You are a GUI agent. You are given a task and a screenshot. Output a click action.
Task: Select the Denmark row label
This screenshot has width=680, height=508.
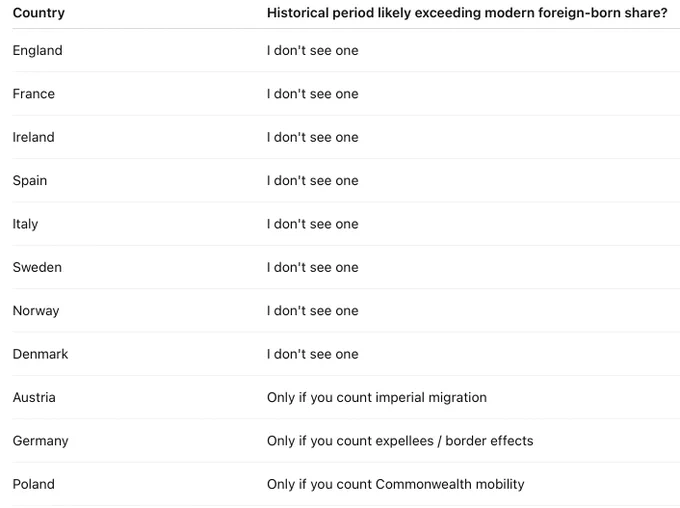40,354
